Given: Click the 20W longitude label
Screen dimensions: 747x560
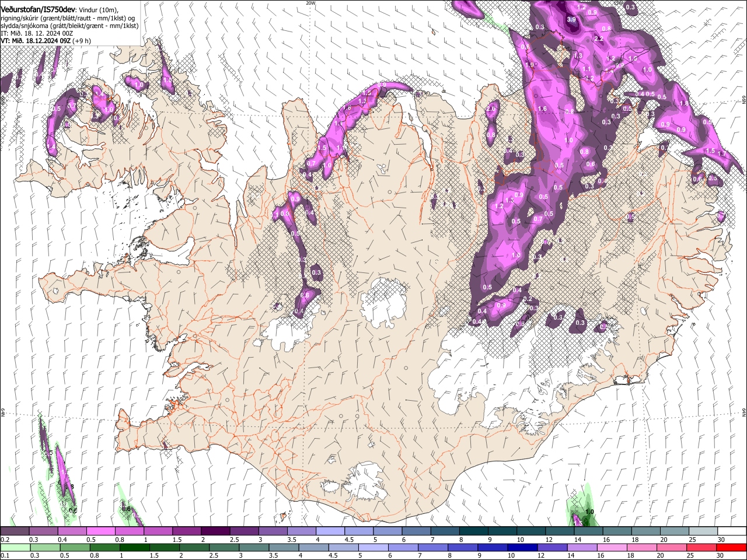Looking at the screenshot, I should tap(310, 3).
